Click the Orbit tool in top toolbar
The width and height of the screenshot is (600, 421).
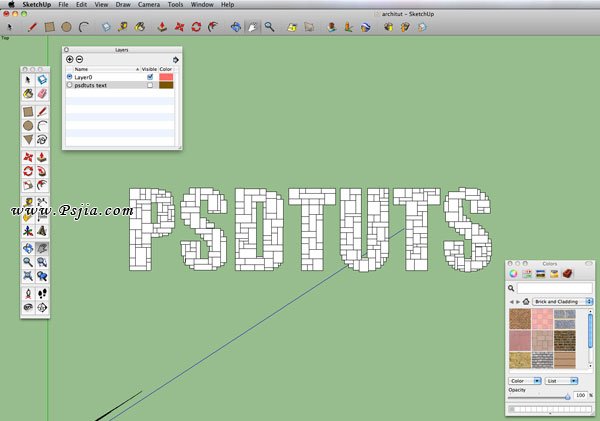[235, 27]
